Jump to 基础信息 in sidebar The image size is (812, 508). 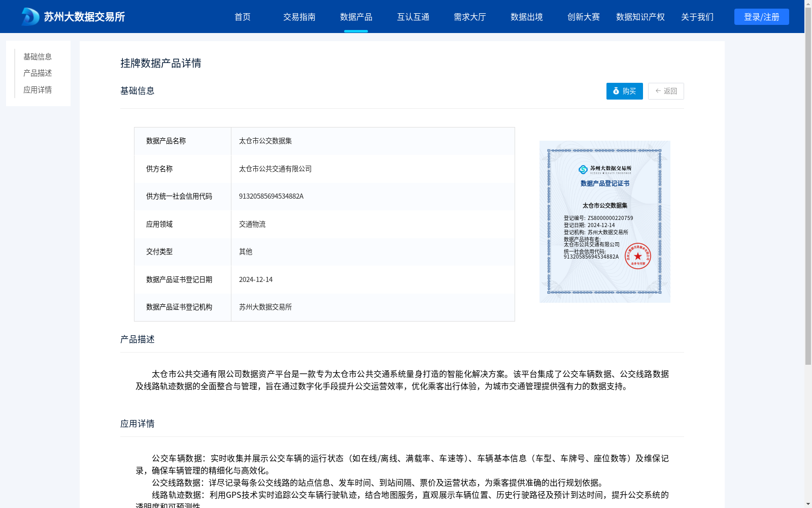(x=38, y=56)
